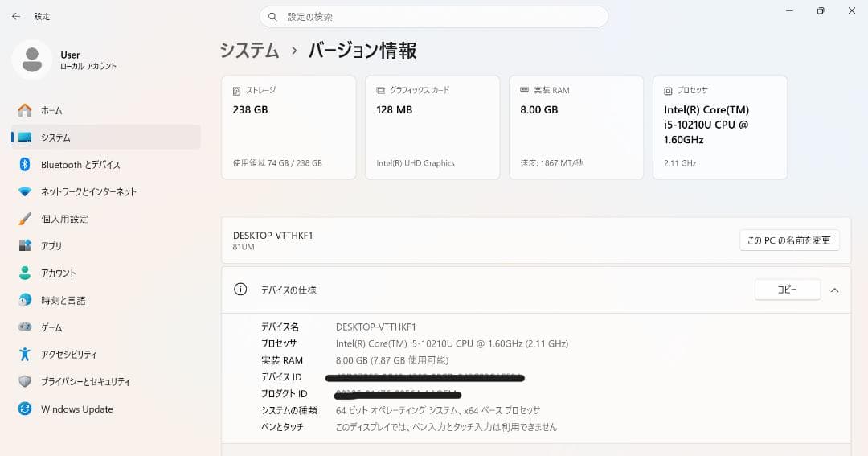Click the 設定の検索 search box
Viewport: 868px width, 456px height.
tap(434, 17)
